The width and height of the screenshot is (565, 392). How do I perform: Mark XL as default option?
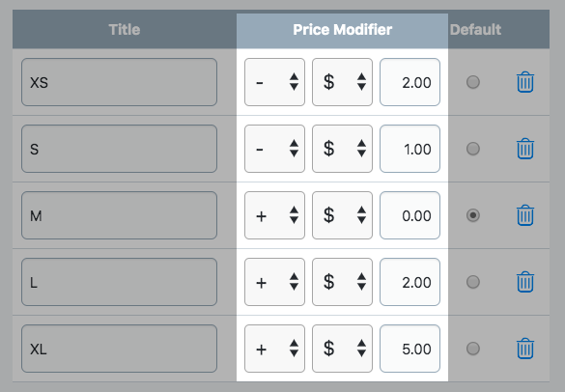tap(472, 349)
